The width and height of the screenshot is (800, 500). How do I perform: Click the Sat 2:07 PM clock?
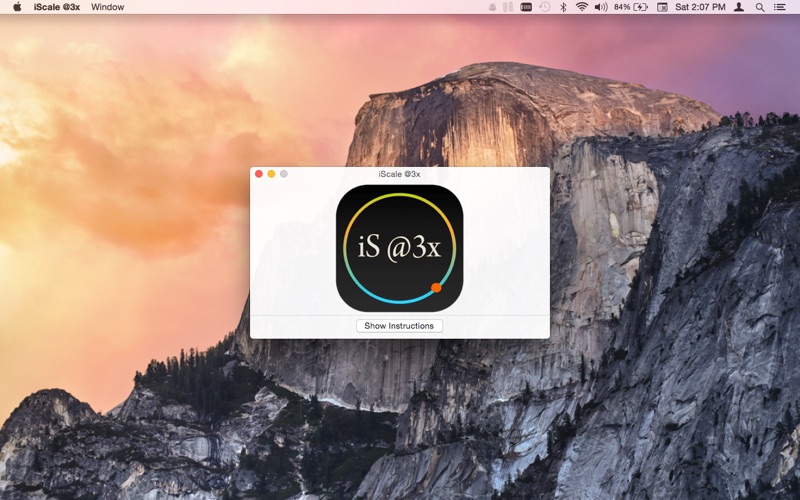700,7
